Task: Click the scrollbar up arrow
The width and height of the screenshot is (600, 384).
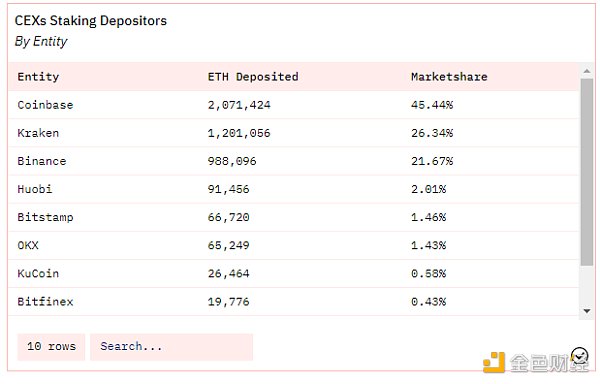Action: [587, 71]
